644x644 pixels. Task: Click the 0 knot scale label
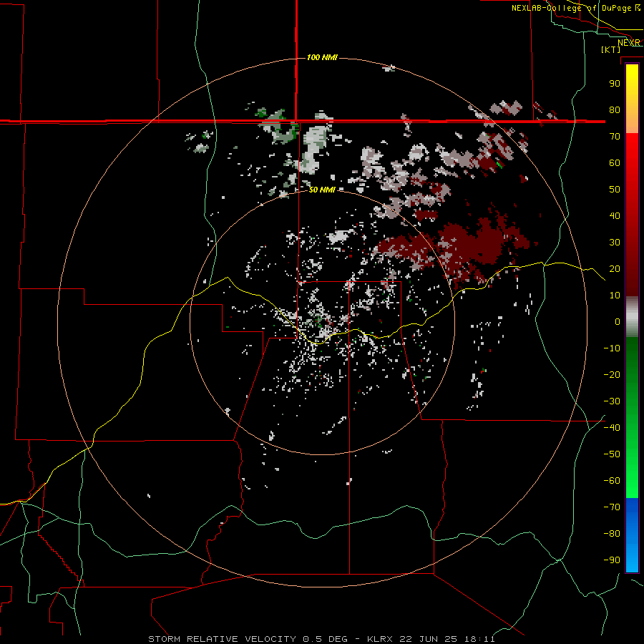click(x=618, y=322)
